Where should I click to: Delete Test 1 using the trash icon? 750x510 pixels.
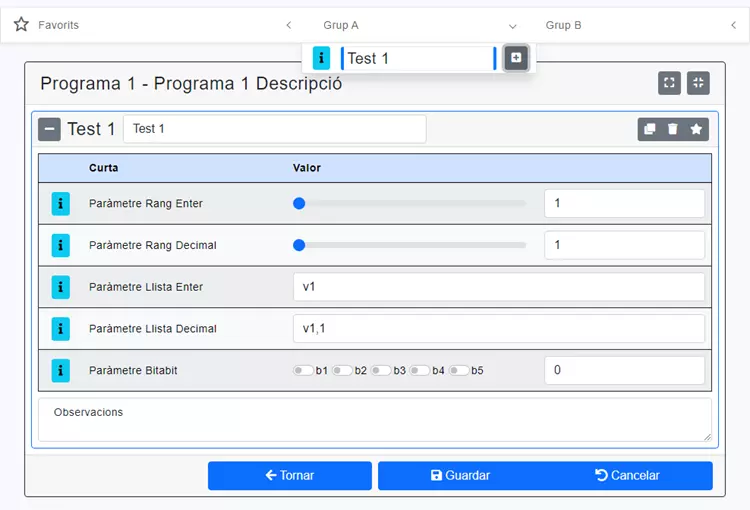tap(673, 129)
